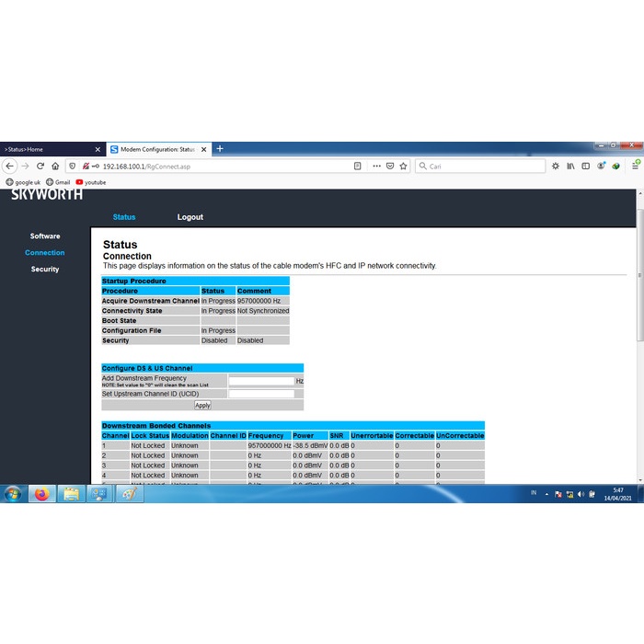Click the 'Connectivity State' row label

(132, 311)
